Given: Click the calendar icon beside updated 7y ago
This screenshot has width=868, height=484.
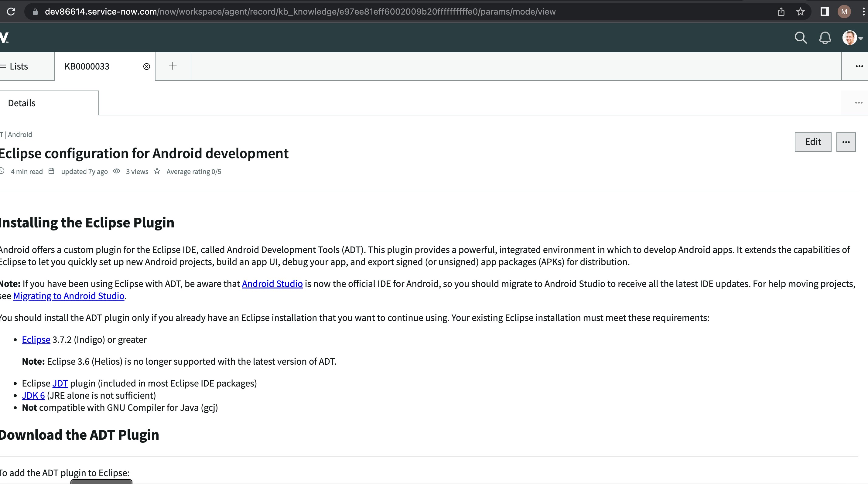Looking at the screenshot, I should (51, 172).
